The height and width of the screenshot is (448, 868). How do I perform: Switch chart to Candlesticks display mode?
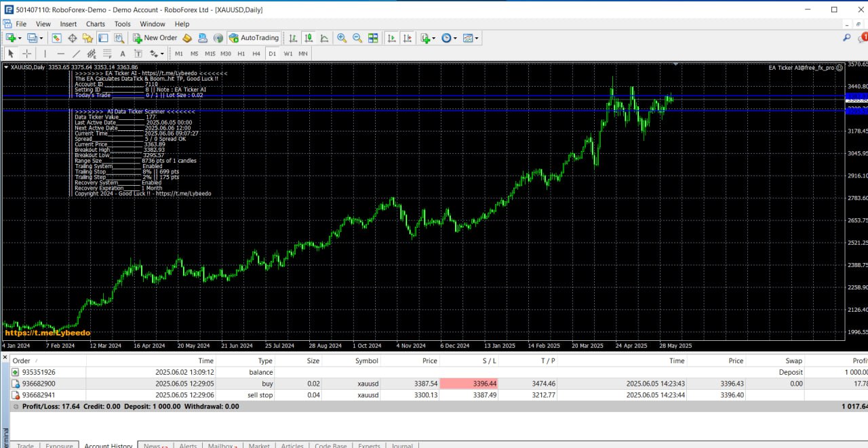pyautogui.click(x=309, y=39)
